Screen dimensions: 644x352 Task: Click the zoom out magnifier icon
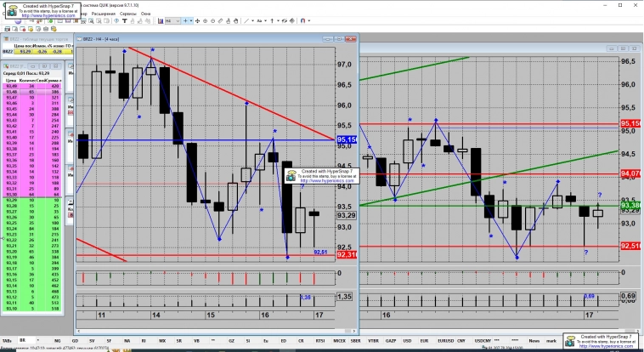pos(212,20)
